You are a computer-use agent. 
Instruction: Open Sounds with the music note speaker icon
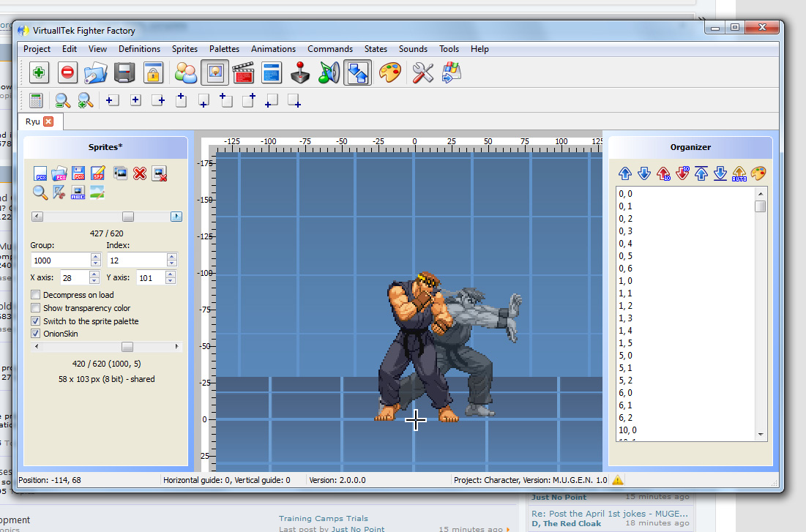click(329, 72)
